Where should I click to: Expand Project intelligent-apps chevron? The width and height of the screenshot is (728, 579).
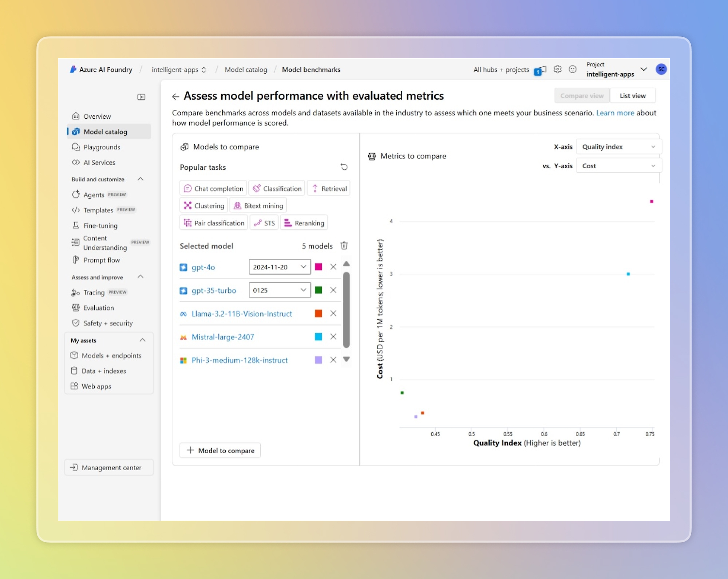tap(644, 69)
